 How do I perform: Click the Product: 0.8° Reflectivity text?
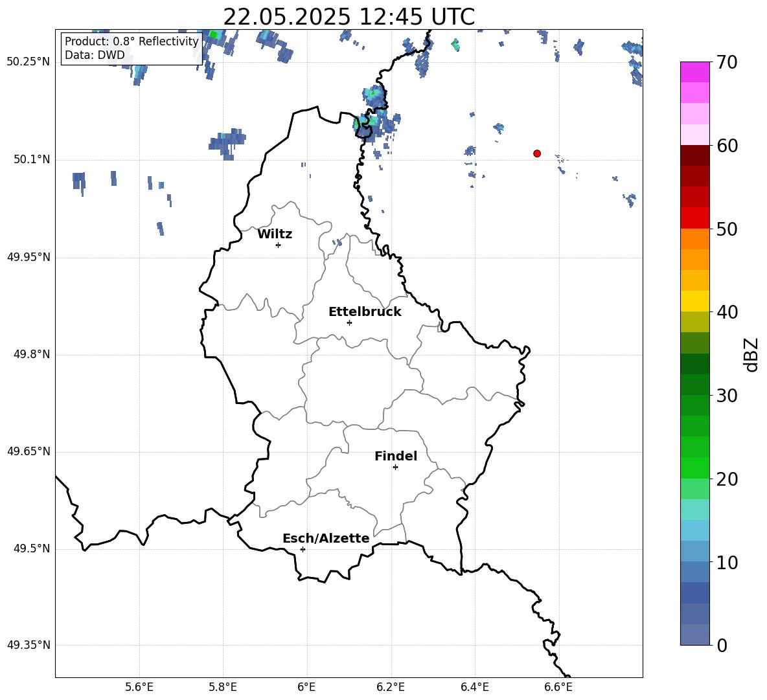132,41
